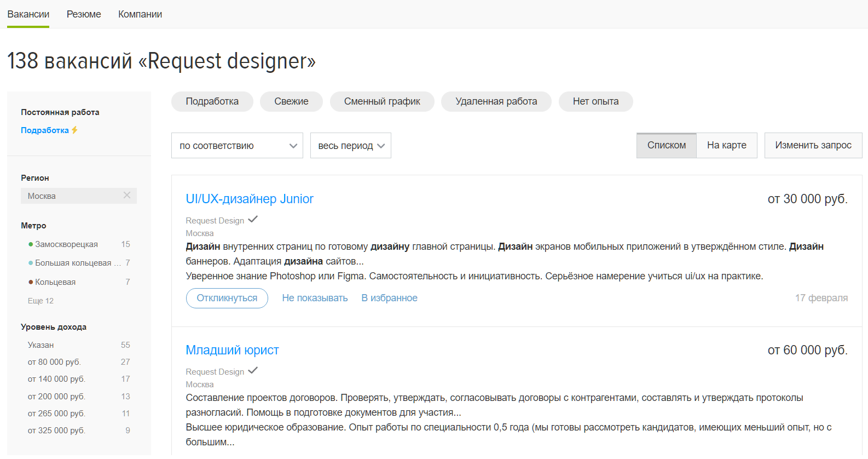Image resolution: width=868 pixels, height=459 pixels.
Task: Select Постоянная работа in sidebar
Action: coord(60,112)
